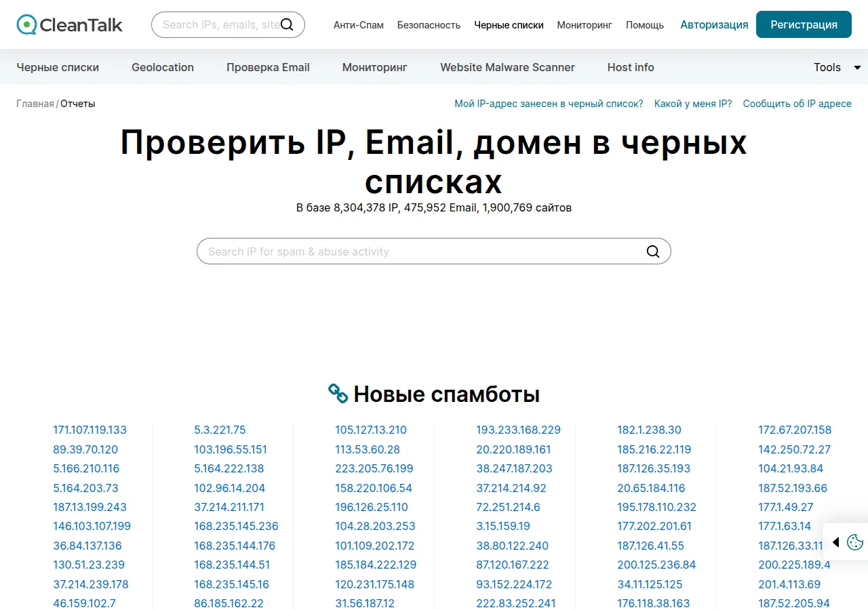Open the Анти-Спам menu

[359, 25]
